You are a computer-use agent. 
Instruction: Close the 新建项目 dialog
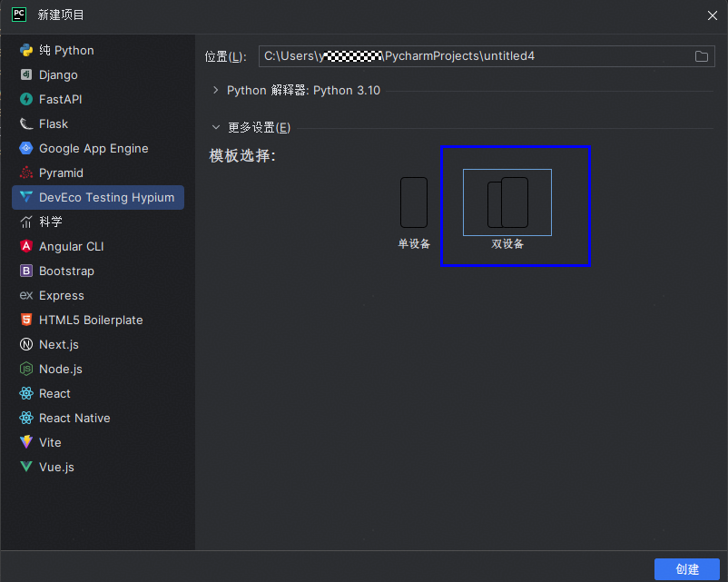[713, 15]
